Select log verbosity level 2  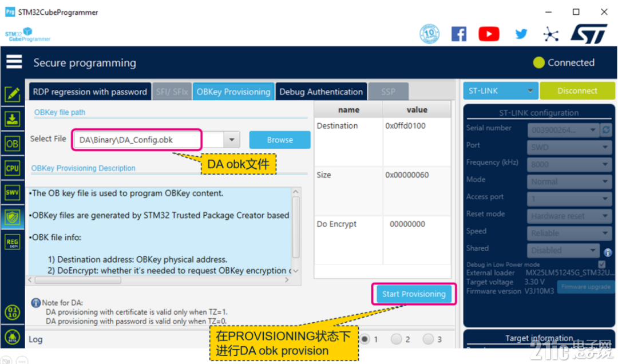[396, 339]
